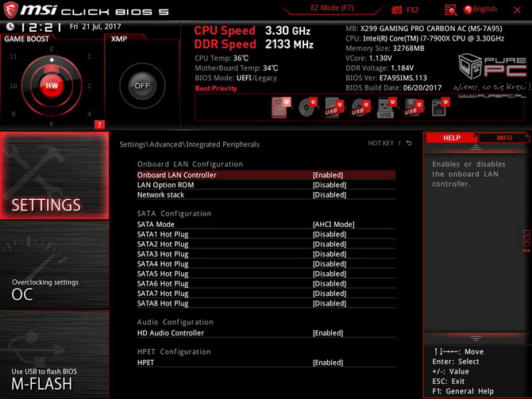Switch to the HELP tab
The height and width of the screenshot is (399, 532).
pyautogui.click(x=452, y=138)
